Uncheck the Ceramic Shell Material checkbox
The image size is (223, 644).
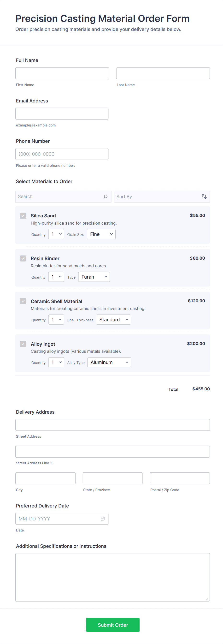(x=23, y=301)
